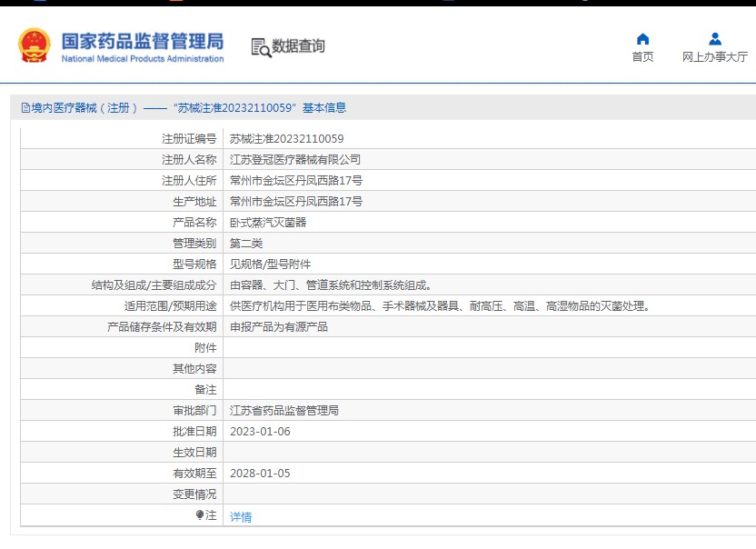The width and height of the screenshot is (756, 549).
Task: Select registration number 苏械注准20232110059 value
Action: pyautogui.click(x=287, y=139)
